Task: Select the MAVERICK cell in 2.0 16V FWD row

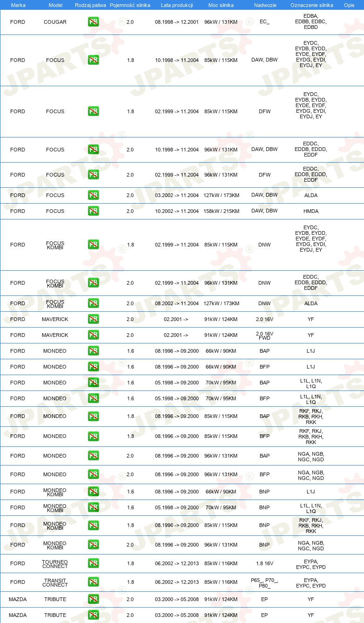Action: click(55, 335)
